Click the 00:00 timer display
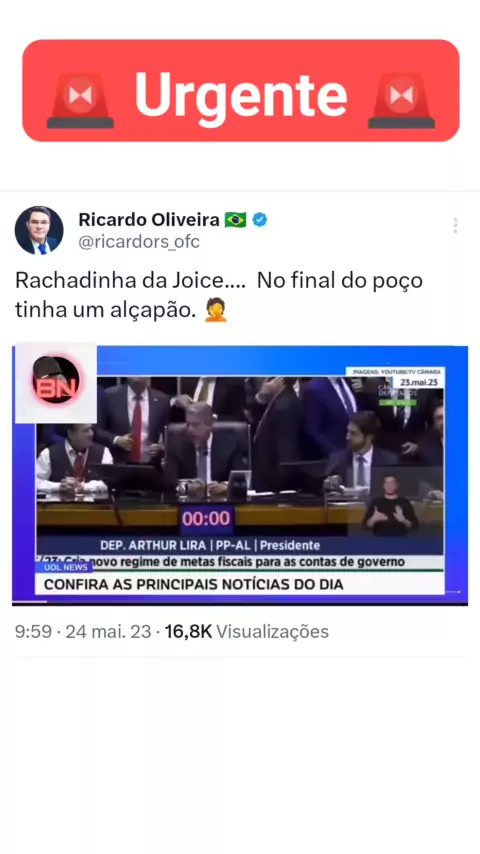This screenshot has width=480, height=854. (206, 519)
